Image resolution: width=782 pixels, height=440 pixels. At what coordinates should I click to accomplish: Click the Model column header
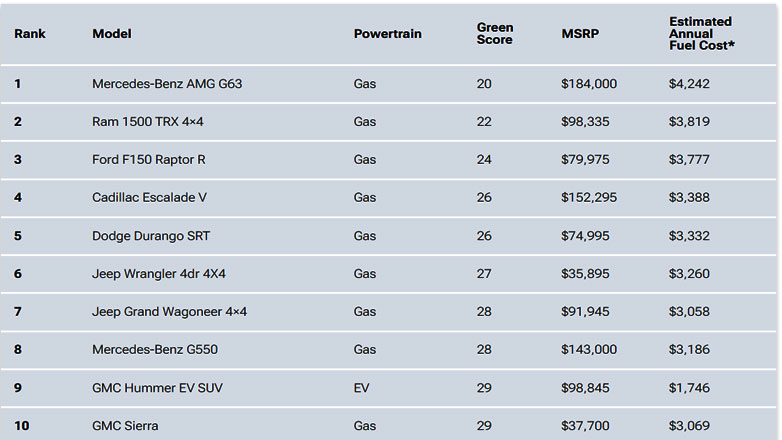[112, 33]
